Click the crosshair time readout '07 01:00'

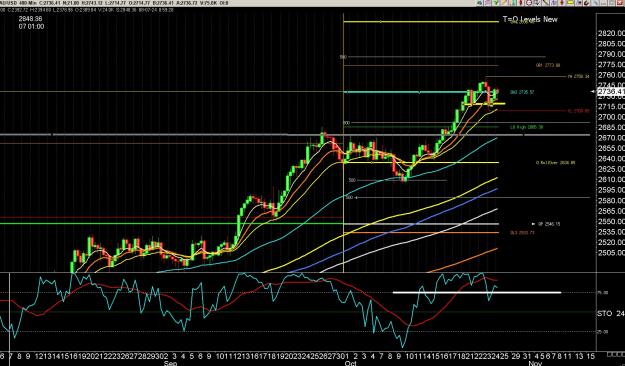point(31,27)
